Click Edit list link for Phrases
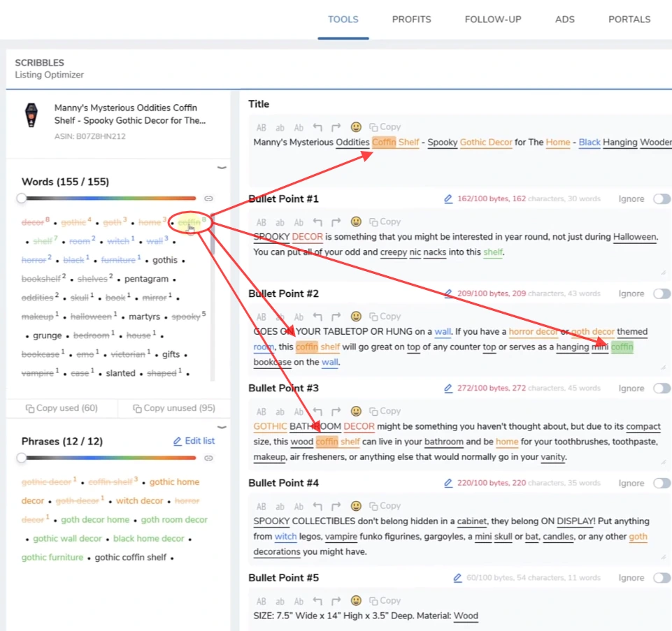 pyautogui.click(x=194, y=441)
